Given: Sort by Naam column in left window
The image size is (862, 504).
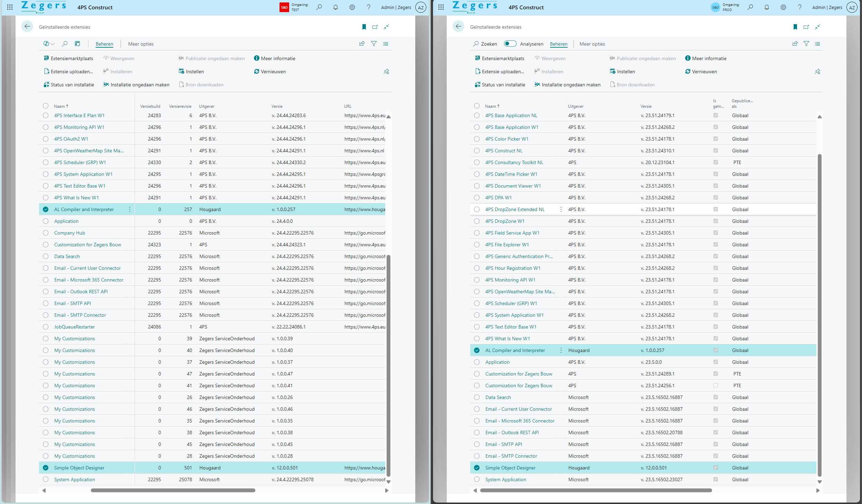Looking at the screenshot, I should coord(61,106).
